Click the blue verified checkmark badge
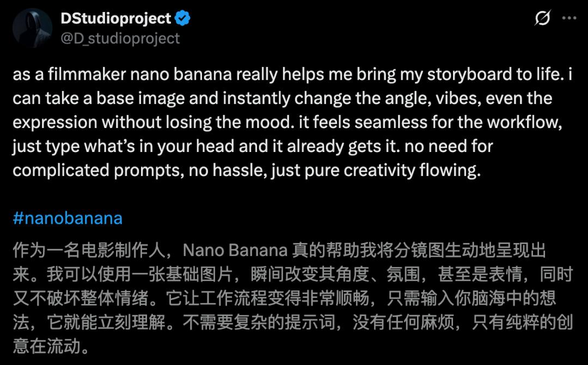588x365 pixels. [x=183, y=19]
